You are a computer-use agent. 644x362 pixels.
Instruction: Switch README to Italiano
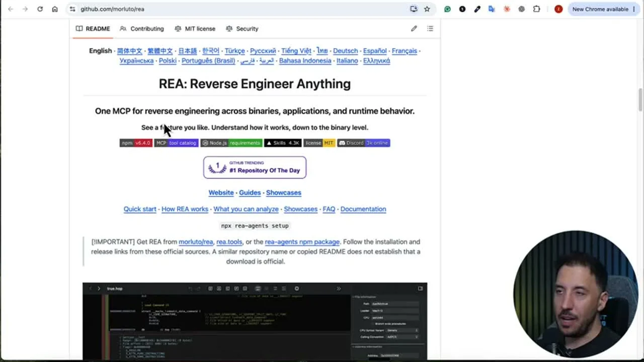tap(347, 60)
